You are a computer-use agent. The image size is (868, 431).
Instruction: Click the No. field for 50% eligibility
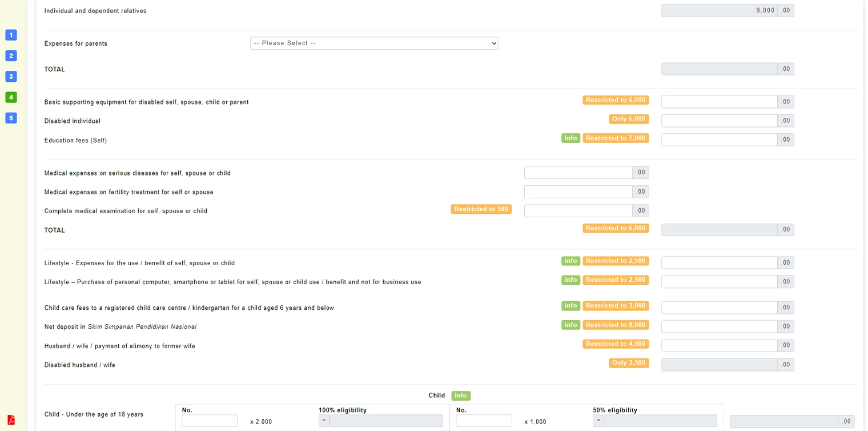pyautogui.click(x=484, y=421)
